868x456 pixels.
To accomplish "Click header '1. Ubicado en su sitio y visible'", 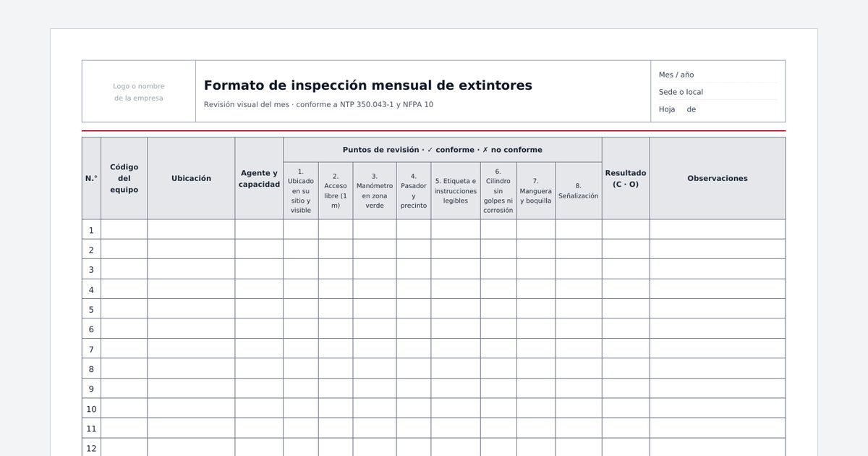I will pos(301,191).
